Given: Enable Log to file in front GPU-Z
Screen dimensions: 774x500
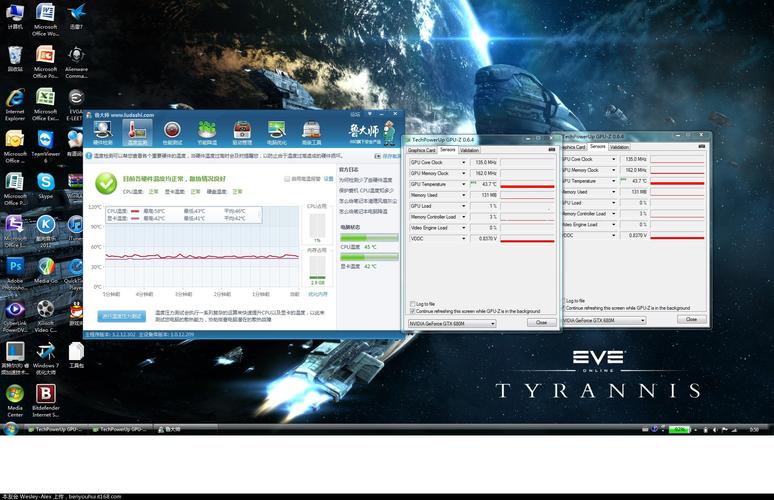Looking at the screenshot, I should (412, 304).
